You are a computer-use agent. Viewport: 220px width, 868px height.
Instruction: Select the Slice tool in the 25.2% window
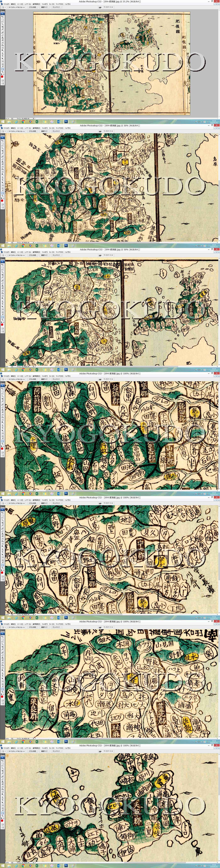(x=3, y=29)
